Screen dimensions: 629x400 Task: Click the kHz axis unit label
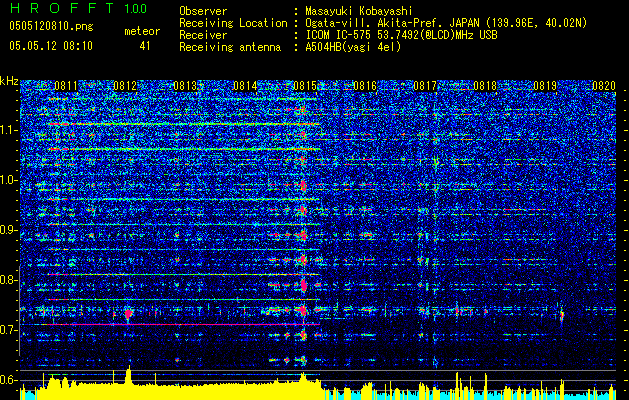9,81
